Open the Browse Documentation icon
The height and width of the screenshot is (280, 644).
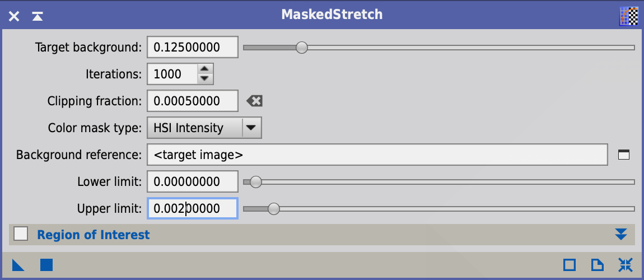(597, 265)
